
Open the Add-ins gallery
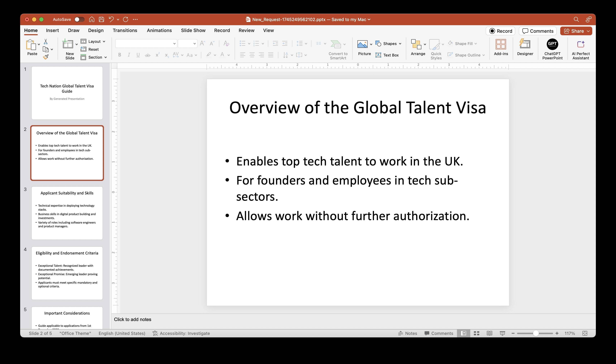tap(501, 47)
